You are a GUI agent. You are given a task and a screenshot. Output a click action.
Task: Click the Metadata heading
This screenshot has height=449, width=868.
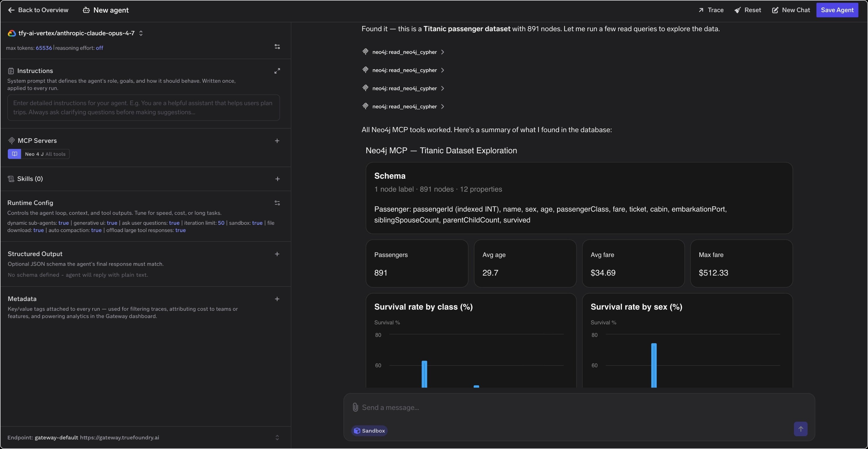[x=22, y=299]
